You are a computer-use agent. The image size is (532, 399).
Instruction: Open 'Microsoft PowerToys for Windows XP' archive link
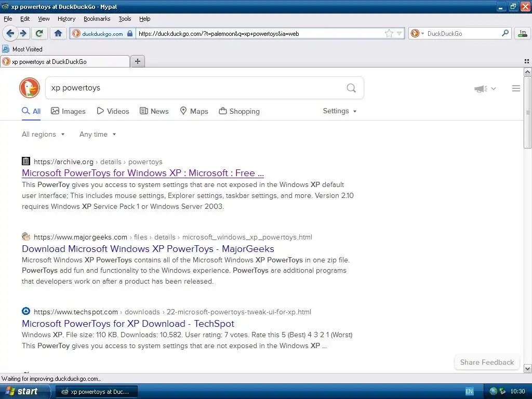pos(143,173)
